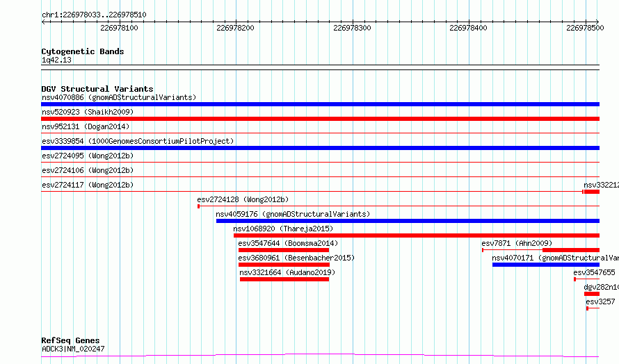Click the 1q42.13 band label
Viewport: 619px width, 364px height.
pos(56,60)
